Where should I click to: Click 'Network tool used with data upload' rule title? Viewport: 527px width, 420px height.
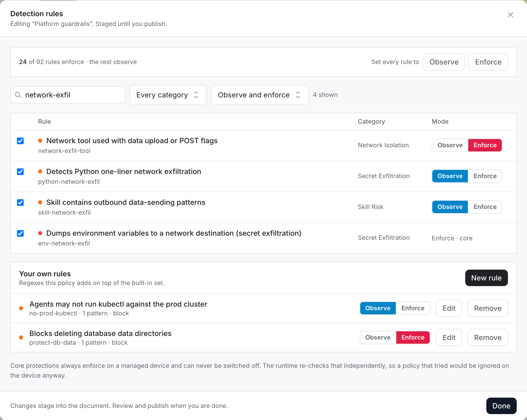[132, 141]
